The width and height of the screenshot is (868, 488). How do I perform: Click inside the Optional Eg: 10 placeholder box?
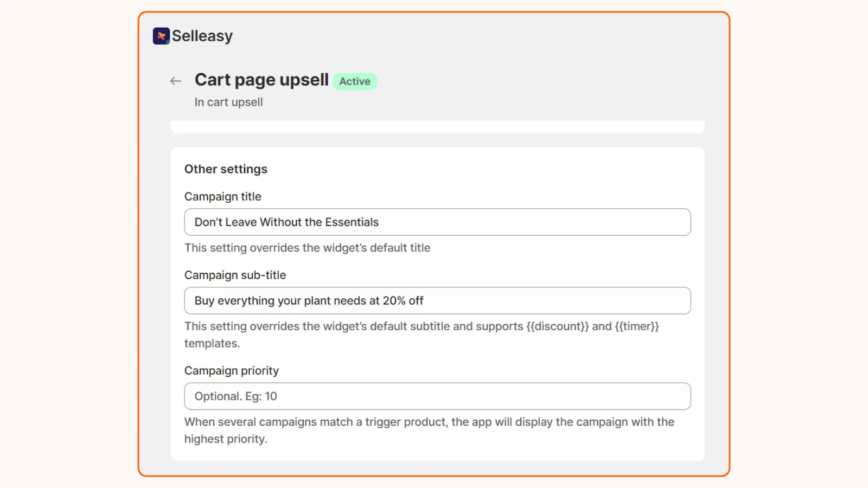(x=235, y=396)
